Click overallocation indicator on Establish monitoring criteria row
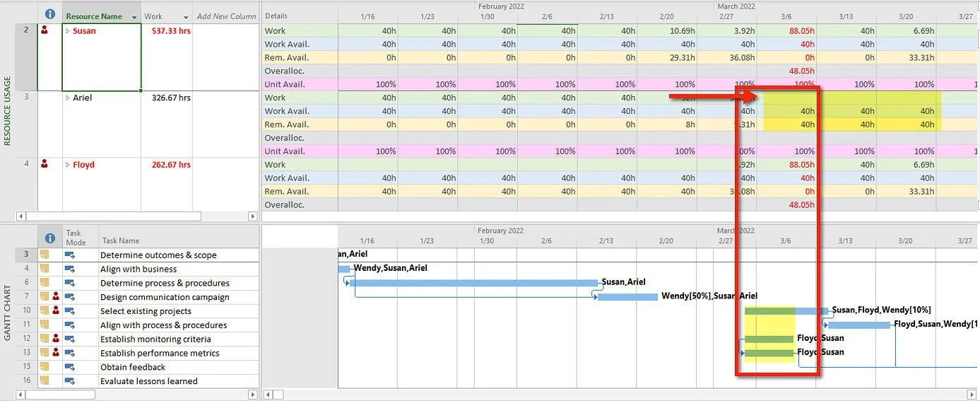 [56, 339]
